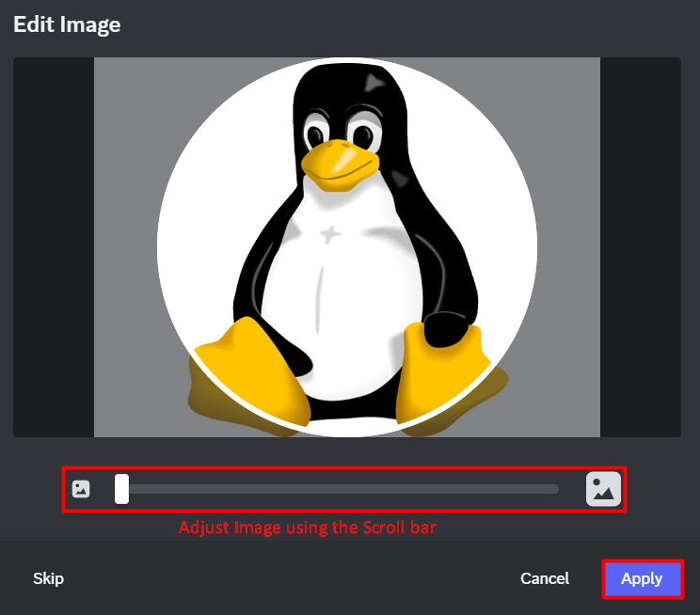Screen dimensions: 700x615
Task: Click the penguin image crop preview
Action: (x=347, y=247)
